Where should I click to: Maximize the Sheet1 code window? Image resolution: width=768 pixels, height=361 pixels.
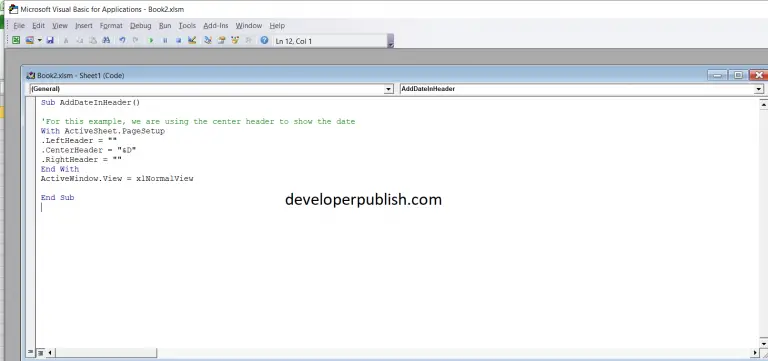[738, 75]
